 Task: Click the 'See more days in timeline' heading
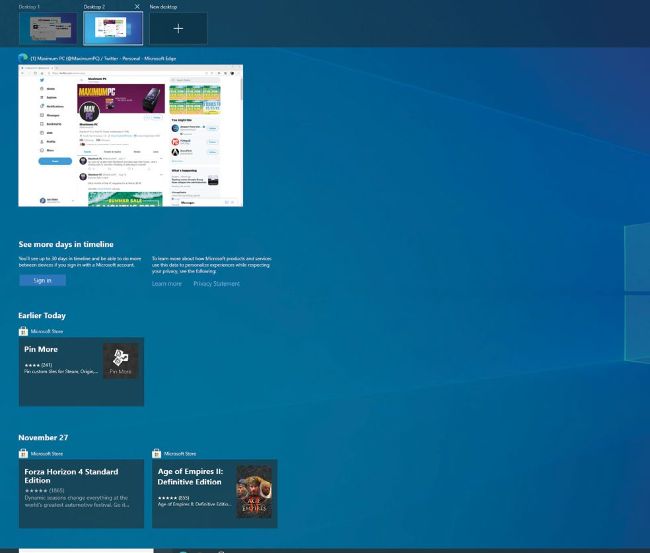pos(66,244)
